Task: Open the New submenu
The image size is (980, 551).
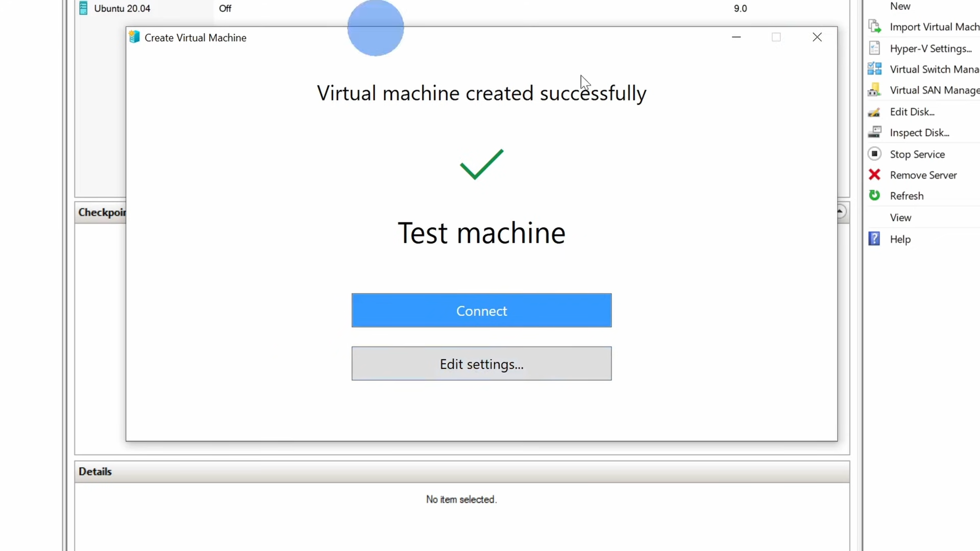Action: (900, 6)
